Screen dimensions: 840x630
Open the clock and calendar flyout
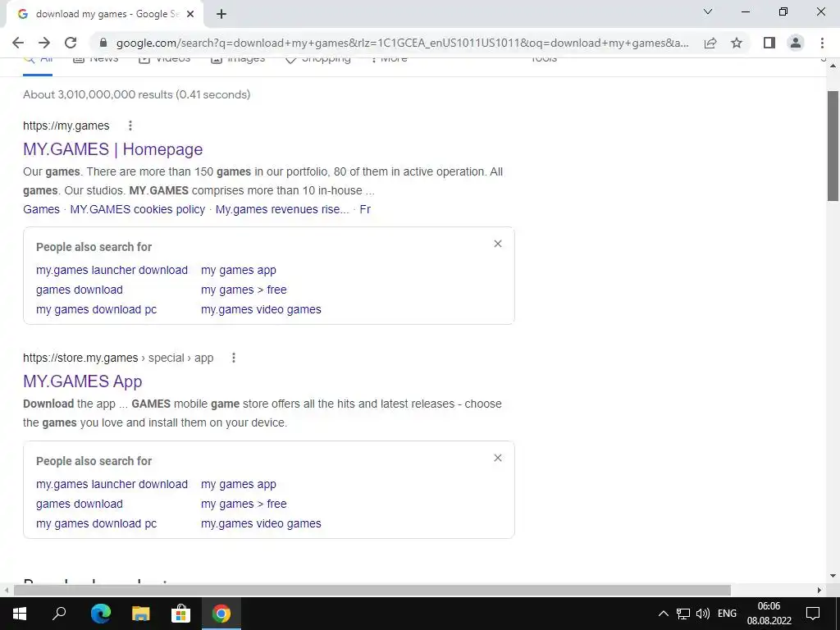[769, 614]
